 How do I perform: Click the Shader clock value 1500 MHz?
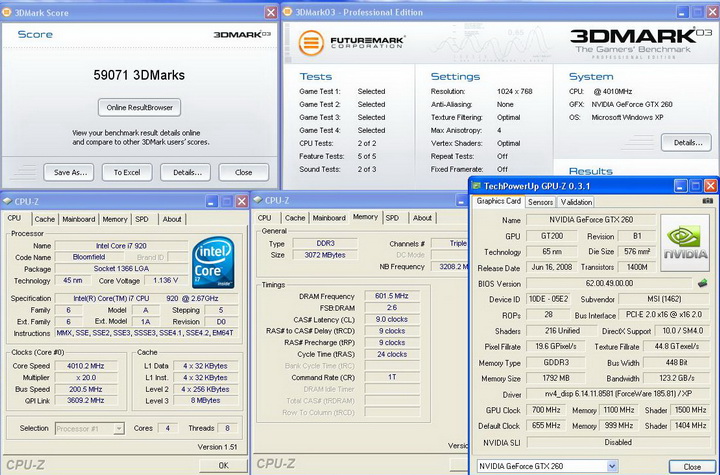pos(690,410)
